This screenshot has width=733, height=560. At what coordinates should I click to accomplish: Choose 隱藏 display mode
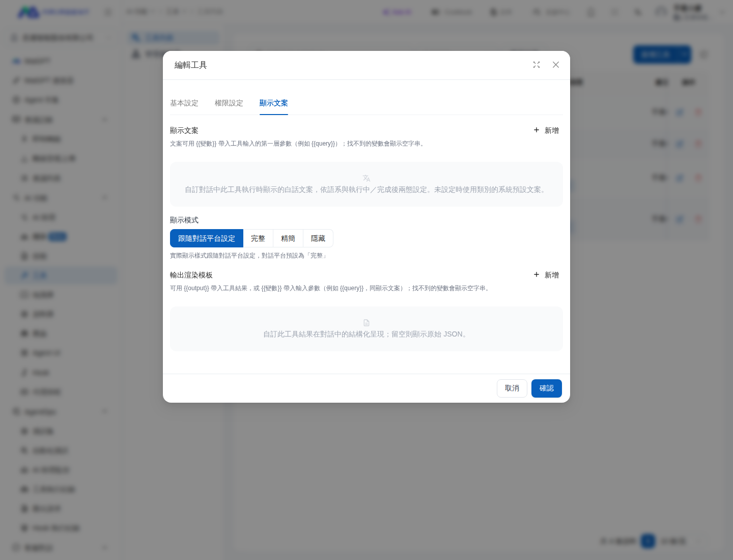318,238
